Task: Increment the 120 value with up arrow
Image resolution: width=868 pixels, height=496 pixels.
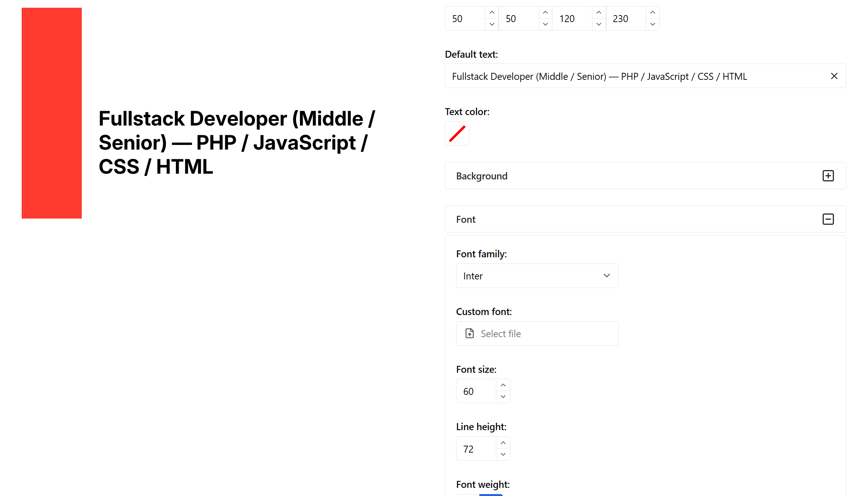Action: click(599, 13)
